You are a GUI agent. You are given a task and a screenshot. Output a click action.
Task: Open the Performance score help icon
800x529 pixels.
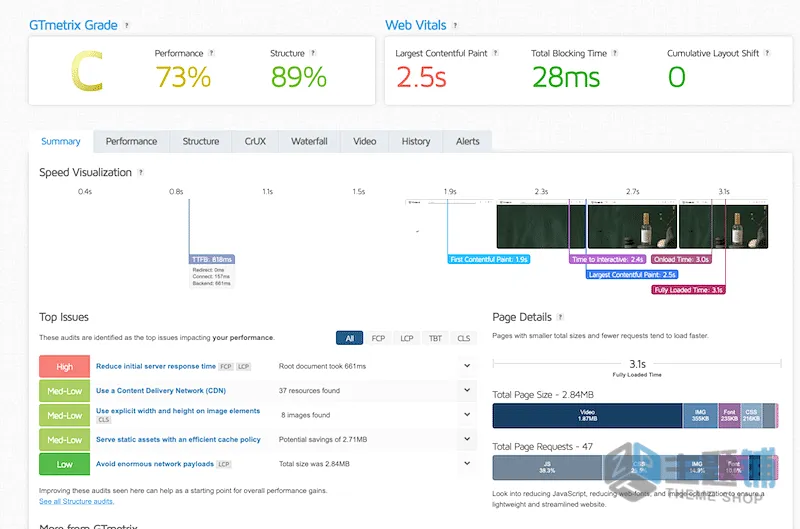coord(211,53)
